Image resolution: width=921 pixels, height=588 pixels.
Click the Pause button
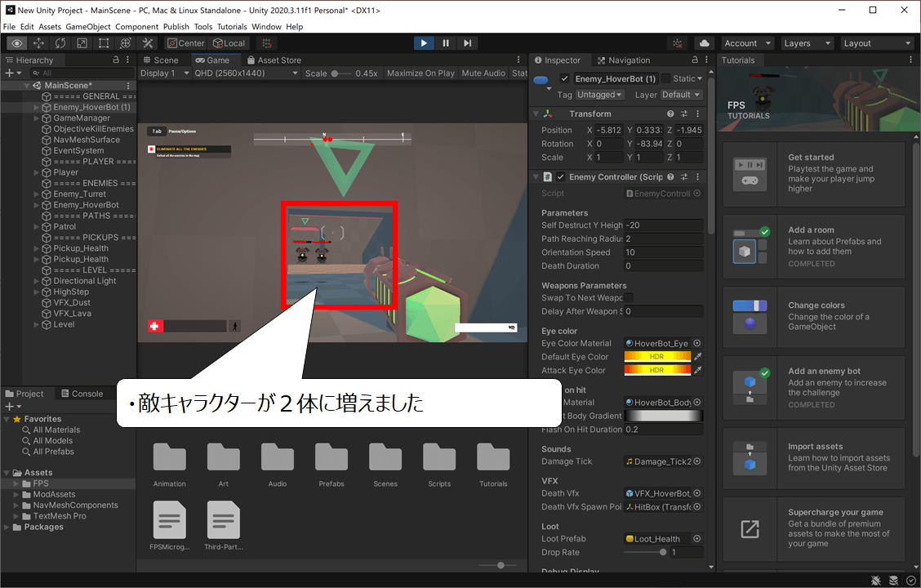pos(446,43)
